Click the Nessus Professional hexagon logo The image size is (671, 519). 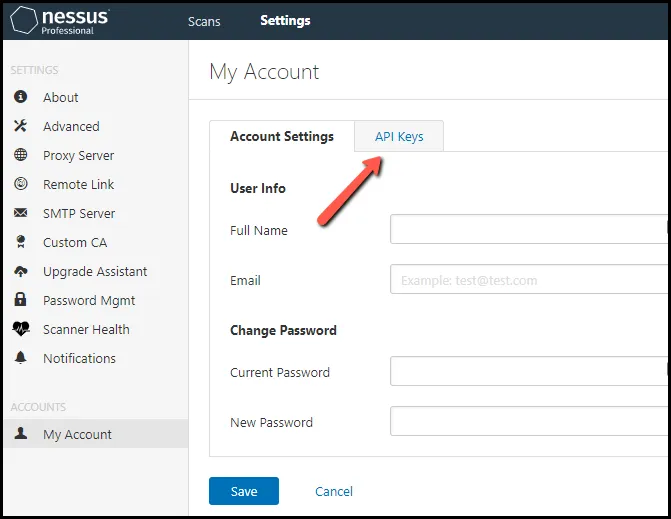24,20
